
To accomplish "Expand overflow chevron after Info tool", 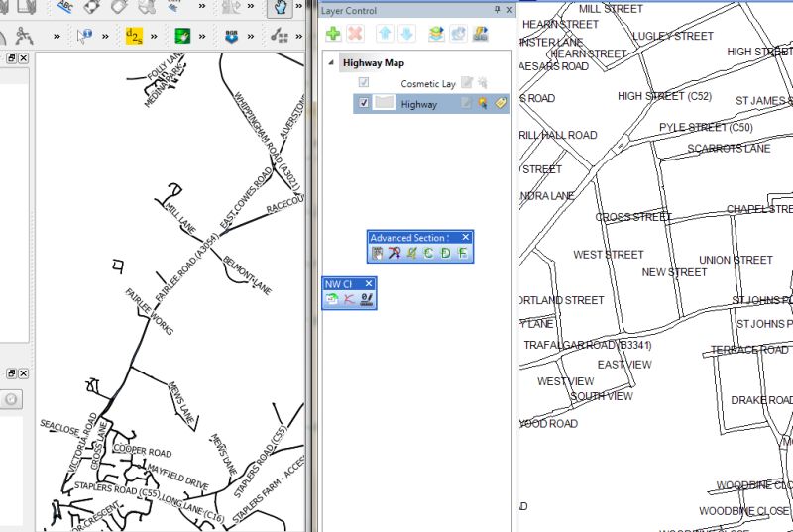I will point(105,36).
